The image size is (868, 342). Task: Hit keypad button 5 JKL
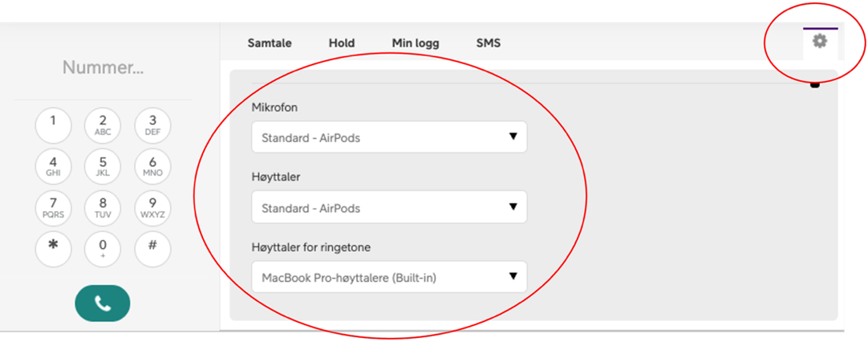[x=103, y=166]
